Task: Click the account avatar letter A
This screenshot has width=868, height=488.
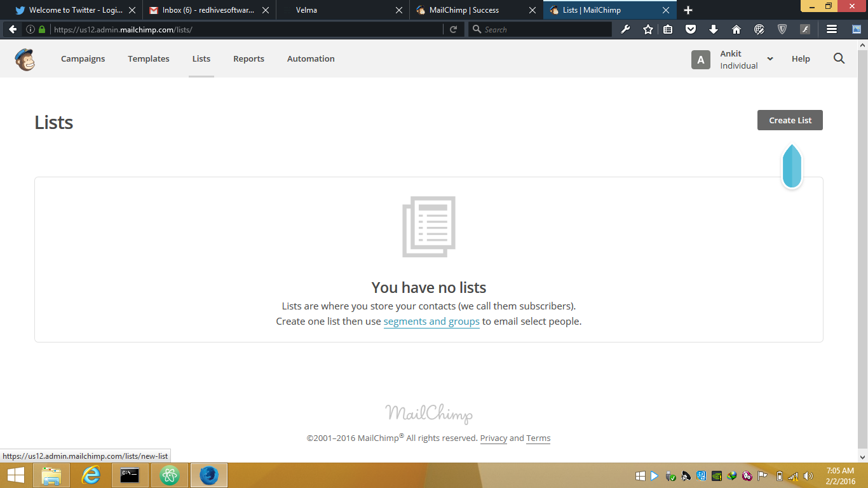Action: point(701,60)
